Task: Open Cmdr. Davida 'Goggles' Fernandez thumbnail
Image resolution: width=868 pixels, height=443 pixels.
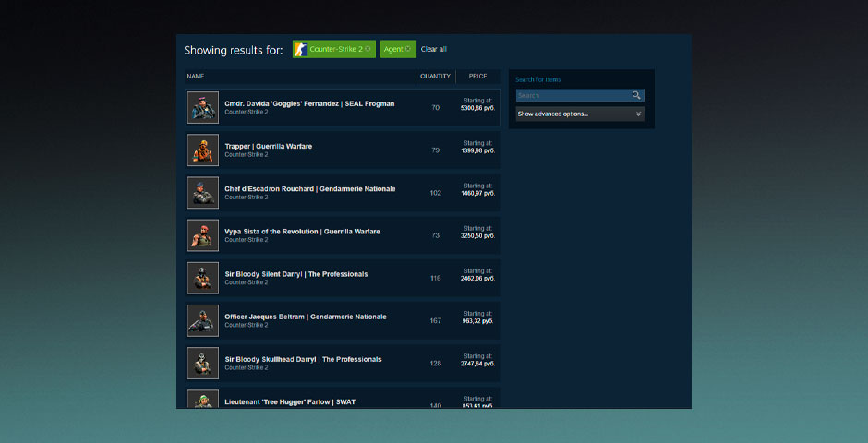Action: [202, 107]
